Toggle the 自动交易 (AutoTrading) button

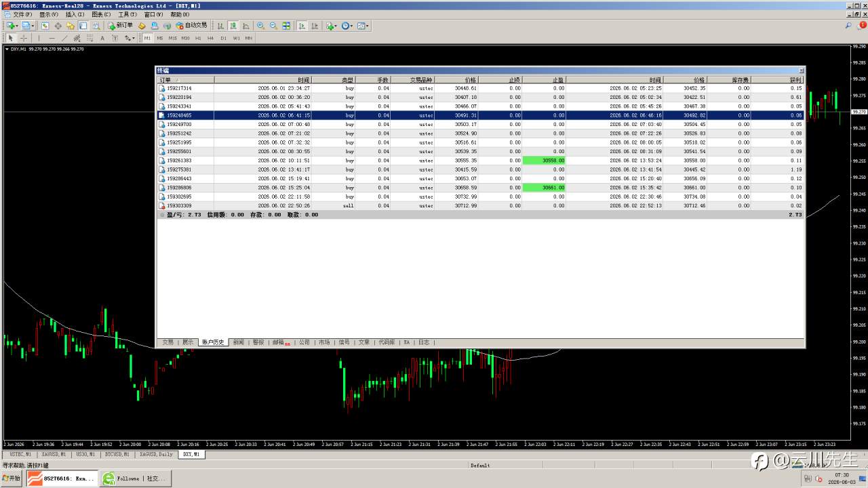[191, 26]
